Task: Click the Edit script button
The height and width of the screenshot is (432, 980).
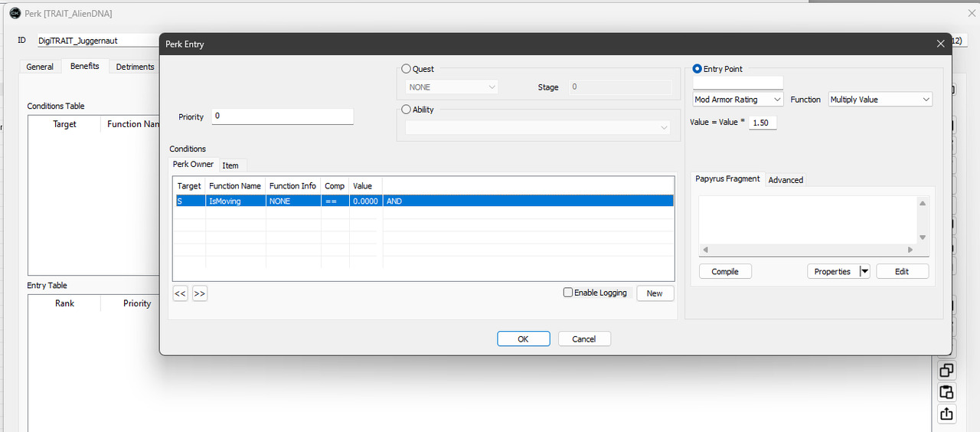Action: point(902,271)
